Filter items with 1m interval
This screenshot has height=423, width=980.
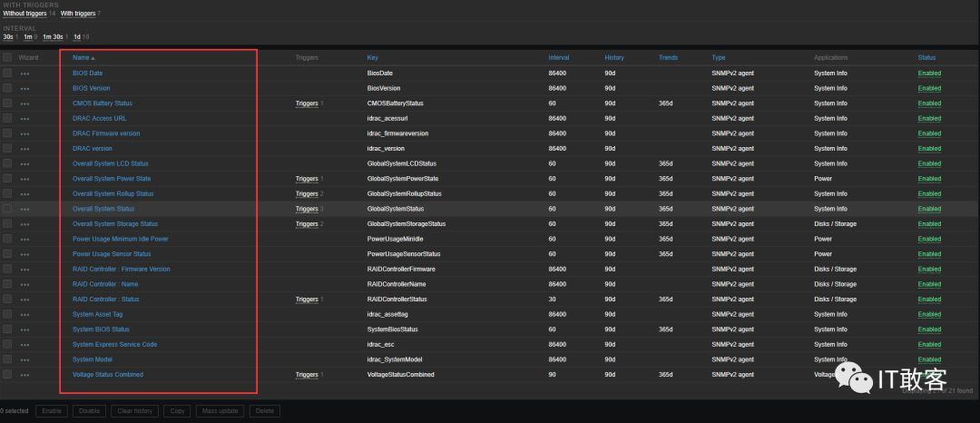point(28,37)
